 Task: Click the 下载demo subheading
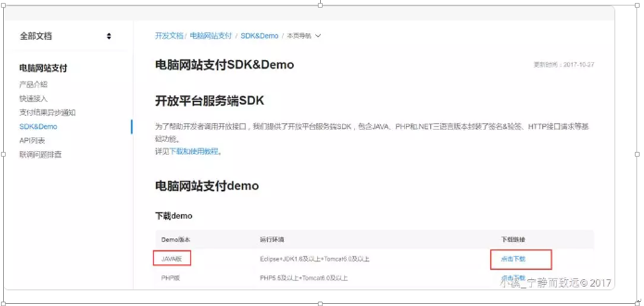[174, 216]
